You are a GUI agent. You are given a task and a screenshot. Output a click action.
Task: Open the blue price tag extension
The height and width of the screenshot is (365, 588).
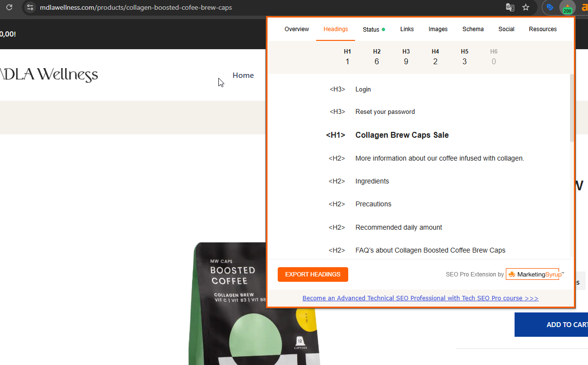point(550,7)
